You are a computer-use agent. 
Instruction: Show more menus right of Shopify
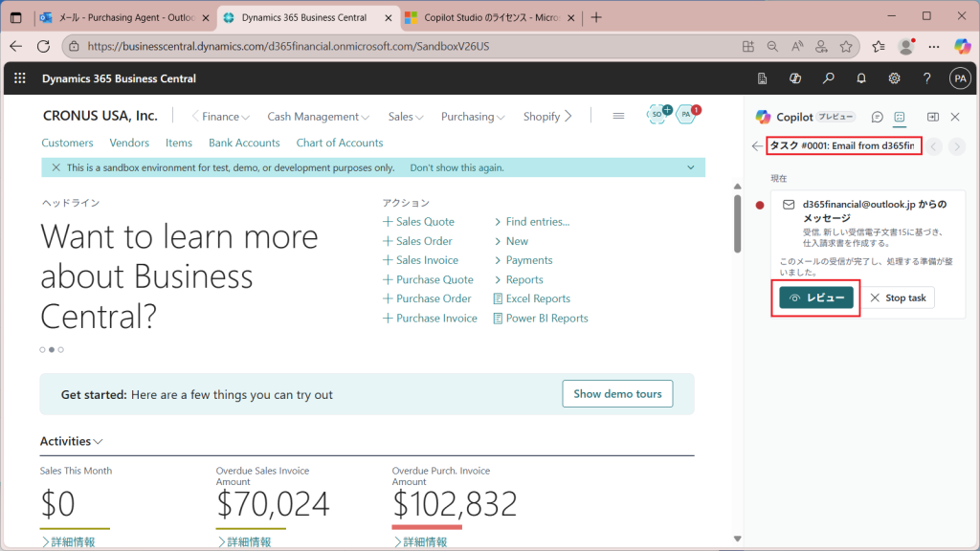tap(568, 116)
